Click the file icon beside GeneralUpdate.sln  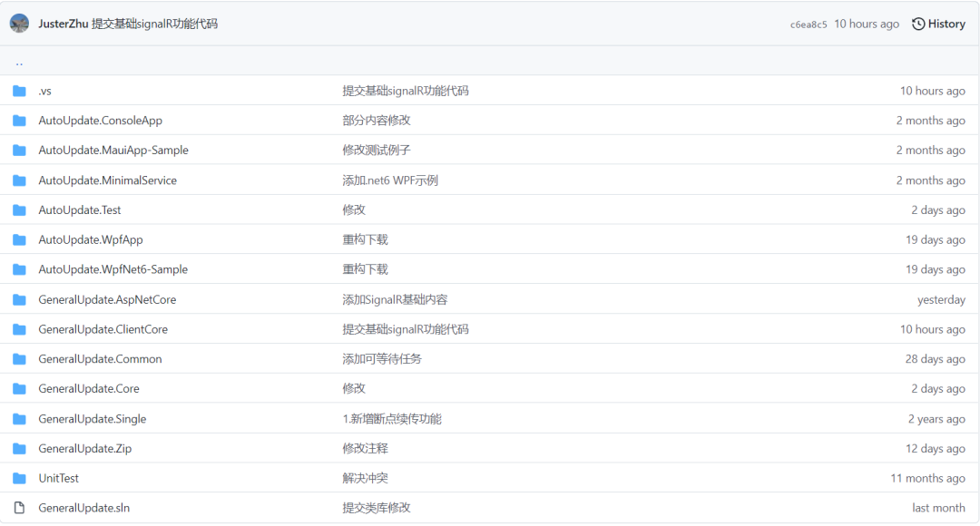(19, 508)
